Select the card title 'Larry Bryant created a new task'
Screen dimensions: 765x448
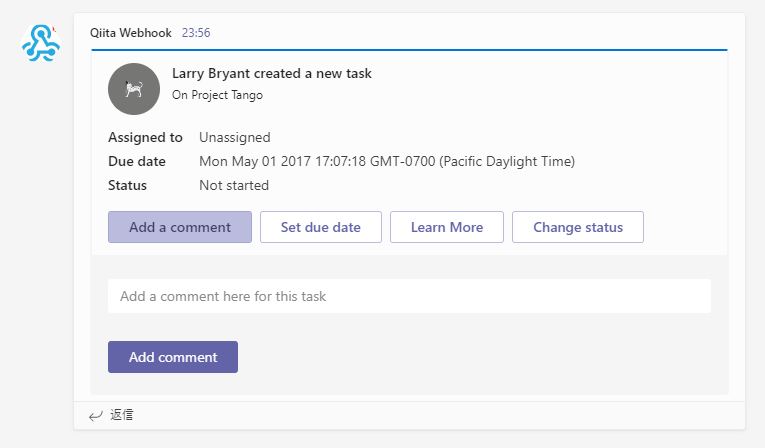272,73
